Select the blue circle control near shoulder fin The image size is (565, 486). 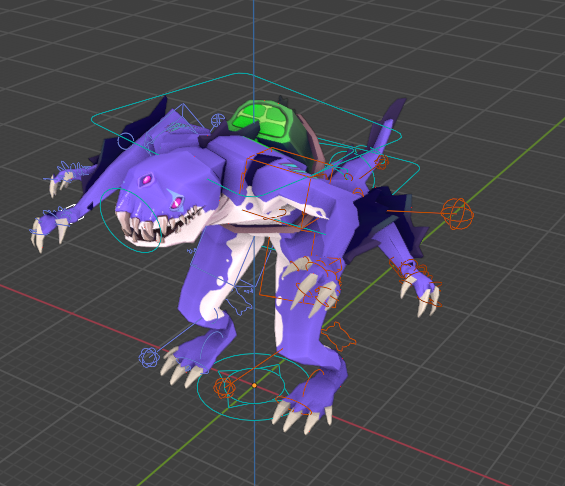click(126, 141)
